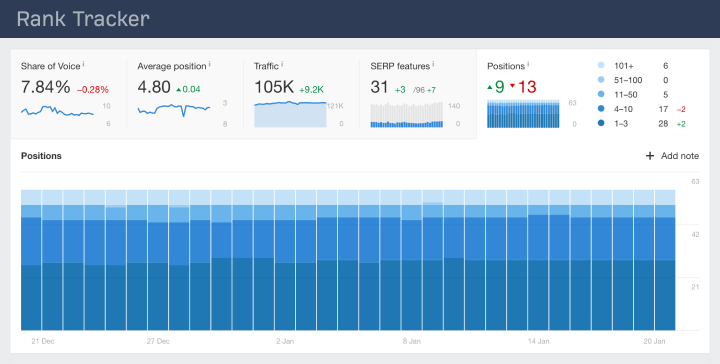The image size is (720, 364).
Task: Click info icon next to Traffic
Action: (x=282, y=65)
